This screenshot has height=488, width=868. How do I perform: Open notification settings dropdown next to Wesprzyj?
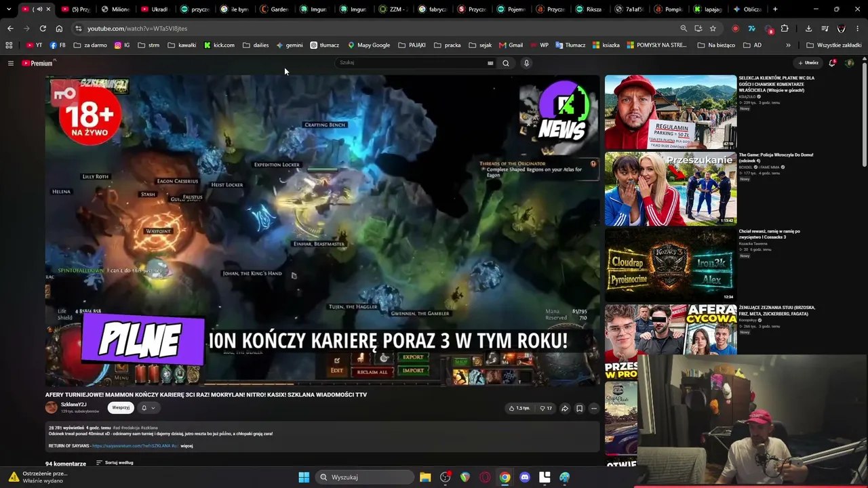click(x=148, y=408)
